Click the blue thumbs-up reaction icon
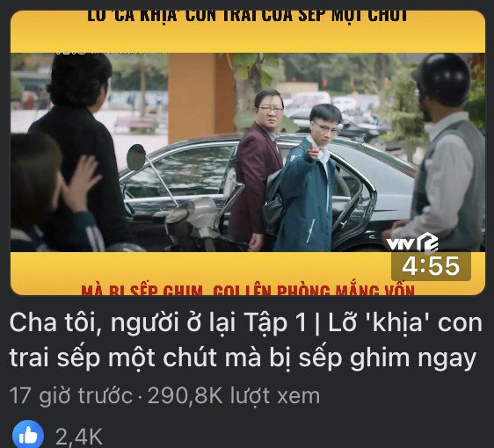Viewport: 494px width, 448px height. click(28, 436)
